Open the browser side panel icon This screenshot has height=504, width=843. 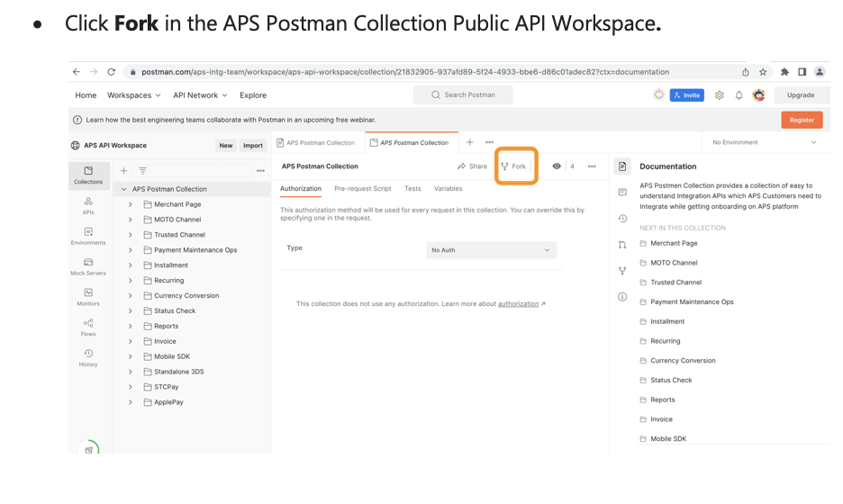[x=802, y=71]
